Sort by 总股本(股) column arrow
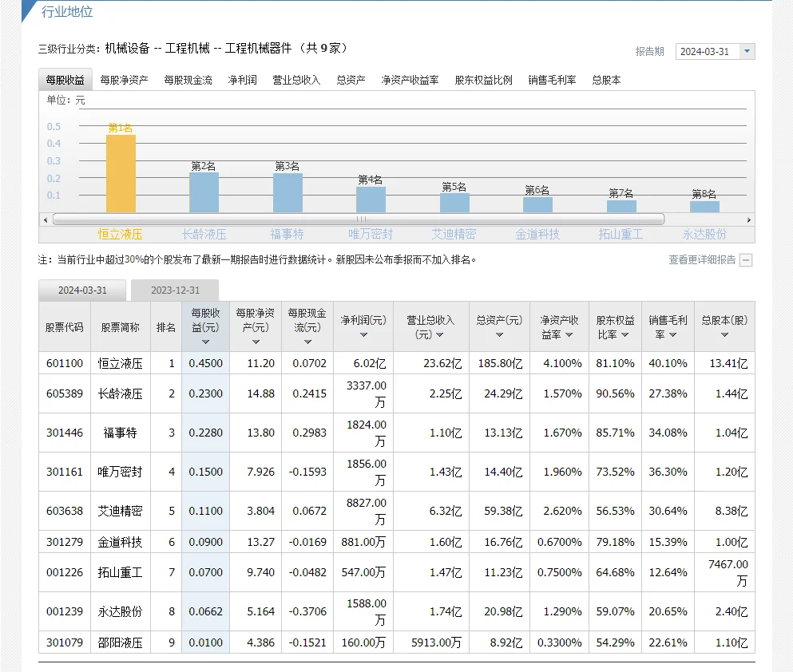 725,335
